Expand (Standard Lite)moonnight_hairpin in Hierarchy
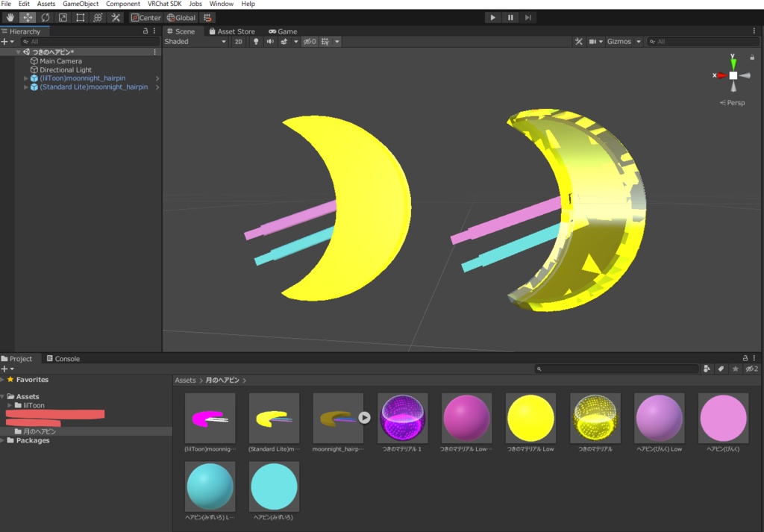 26,87
